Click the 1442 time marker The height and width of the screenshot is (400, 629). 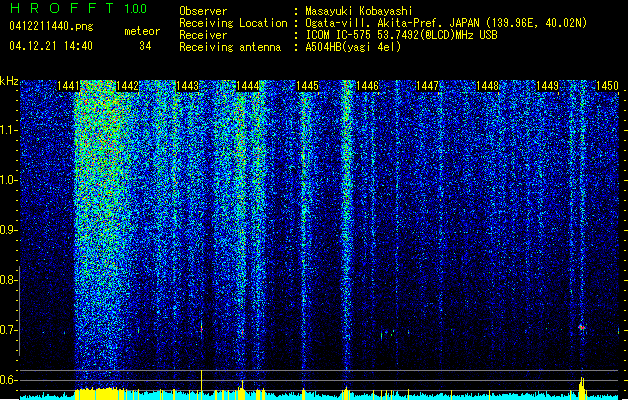[127, 86]
